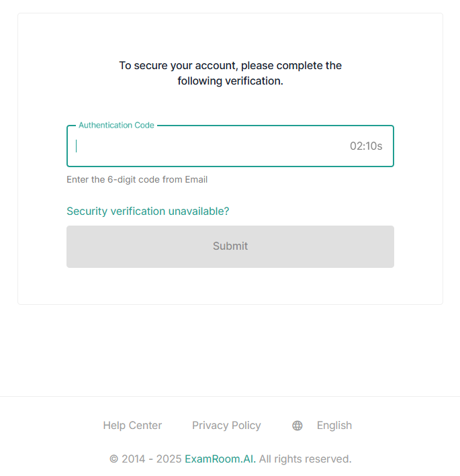
Task: Click the All rights reserved text
Action: pos(305,459)
